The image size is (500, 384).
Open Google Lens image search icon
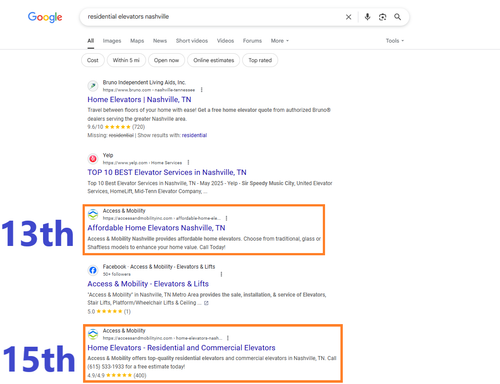point(382,17)
